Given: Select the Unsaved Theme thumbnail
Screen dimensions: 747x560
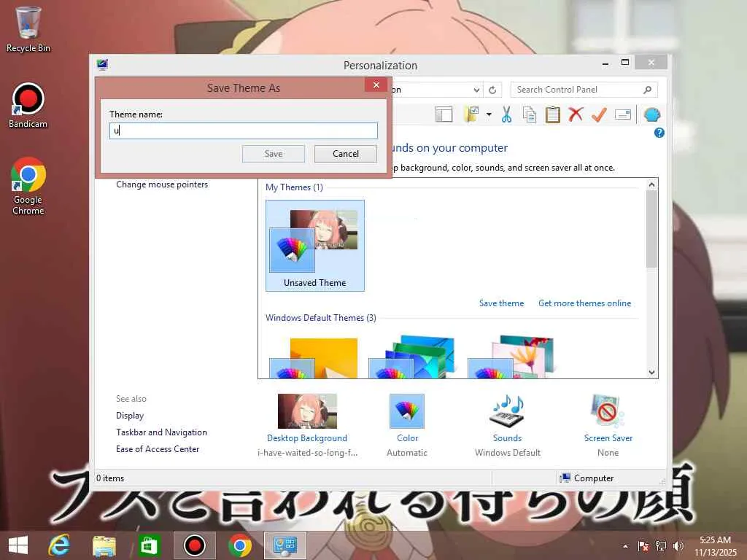Looking at the screenshot, I should pyautogui.click(x=315, y=245).
